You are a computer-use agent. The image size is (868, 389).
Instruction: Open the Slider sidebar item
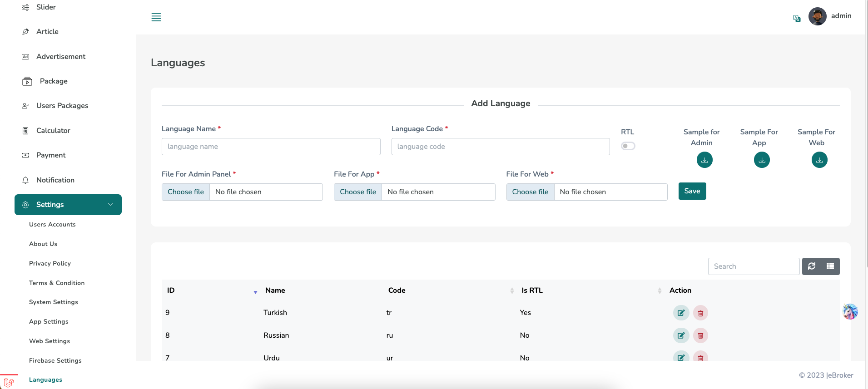click(x=46, y=7)
